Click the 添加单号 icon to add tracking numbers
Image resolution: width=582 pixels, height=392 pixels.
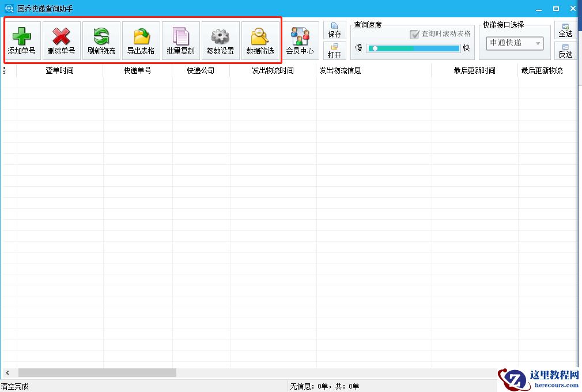tap(22, 40)
